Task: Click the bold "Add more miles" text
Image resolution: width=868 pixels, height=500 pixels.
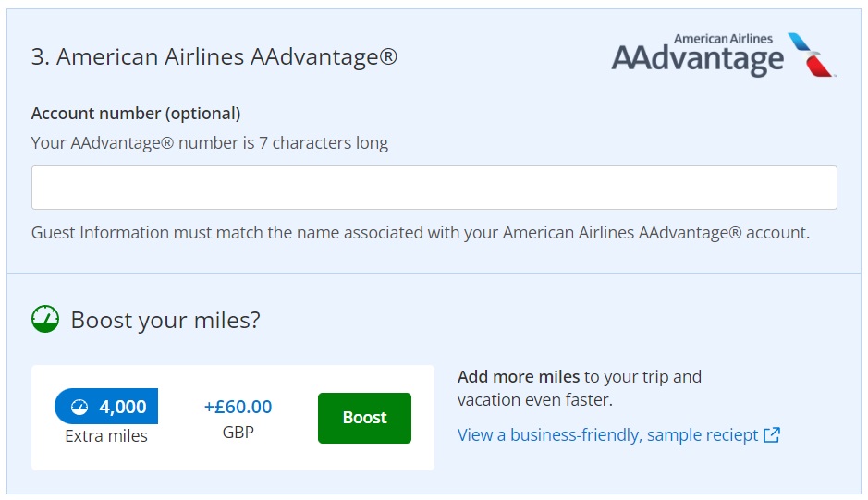Action: pyautogui.click(x=519, y=376)
